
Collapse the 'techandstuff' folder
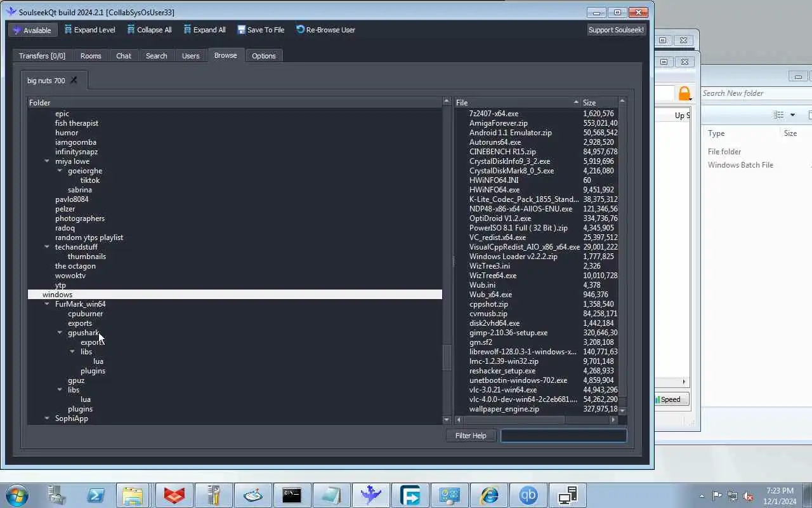[47, 247]
